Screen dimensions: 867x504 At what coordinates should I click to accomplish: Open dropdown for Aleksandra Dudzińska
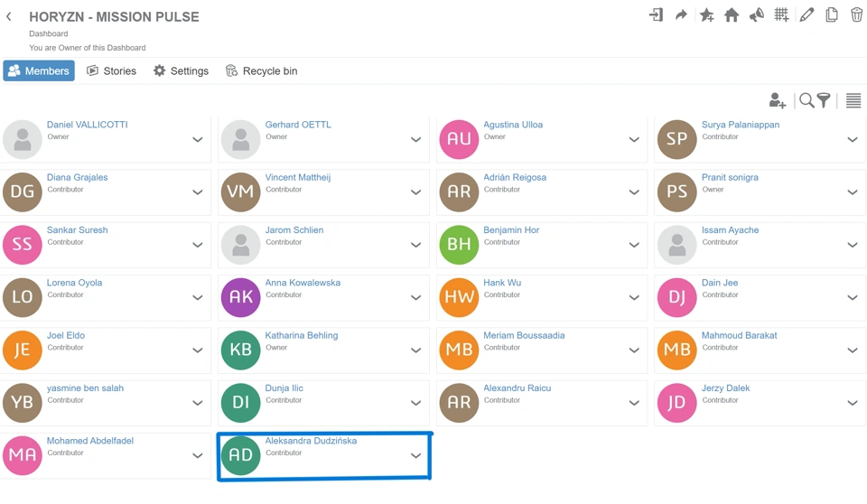click(x=415, y=456)
